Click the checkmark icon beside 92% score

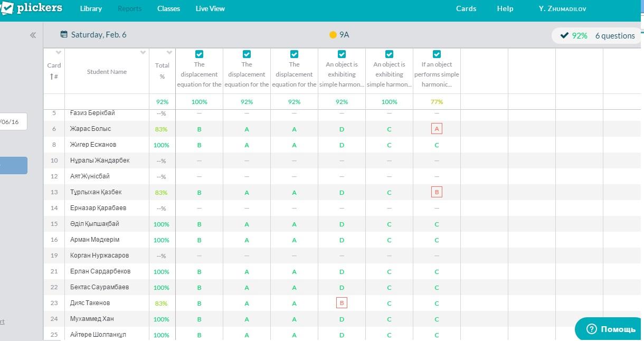[x=564, y=35]
